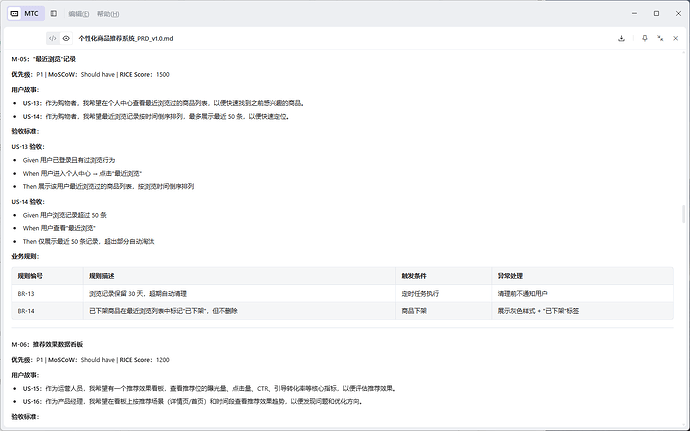Click the MTC app logo icon

[x=15, y=14]
